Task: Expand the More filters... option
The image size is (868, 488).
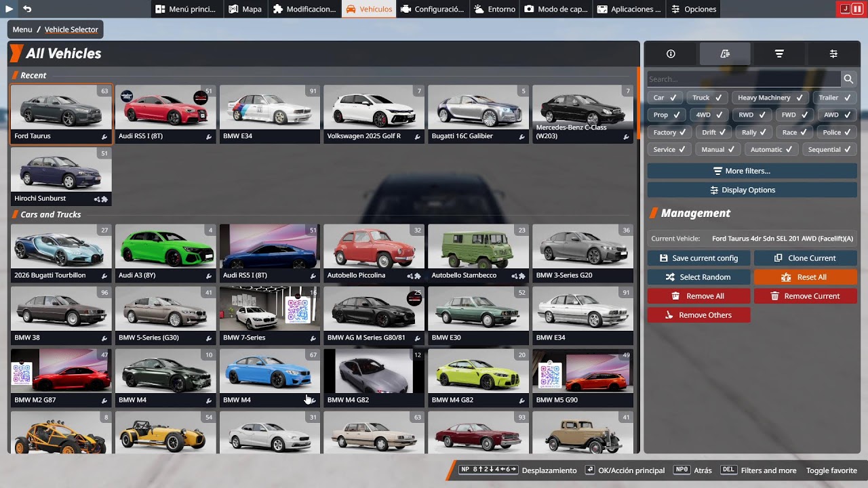Action: (752, 171)
